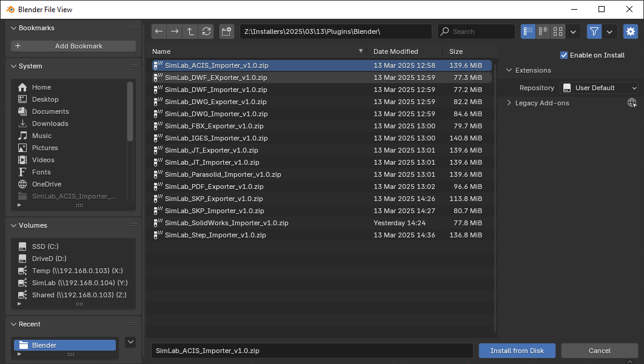Switch to thumbnail display mode
This screenshot has width=644, height=364.
coord(558,31)
